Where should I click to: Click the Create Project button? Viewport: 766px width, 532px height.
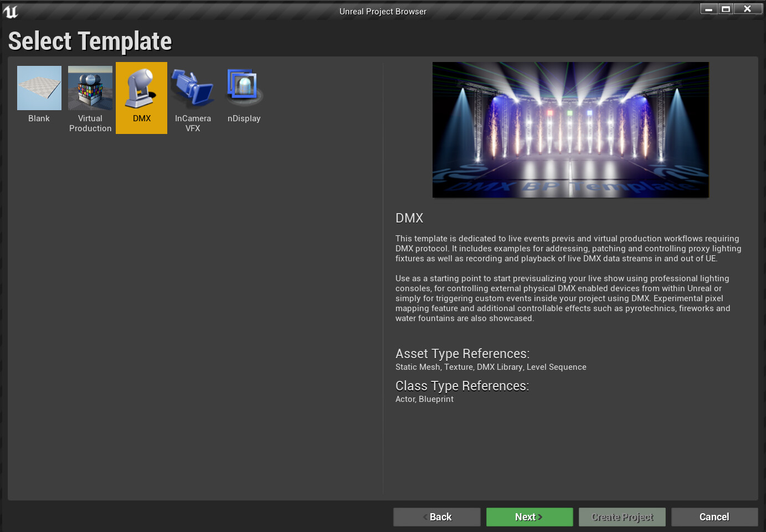pyautogui.click(x=621, y=516)
